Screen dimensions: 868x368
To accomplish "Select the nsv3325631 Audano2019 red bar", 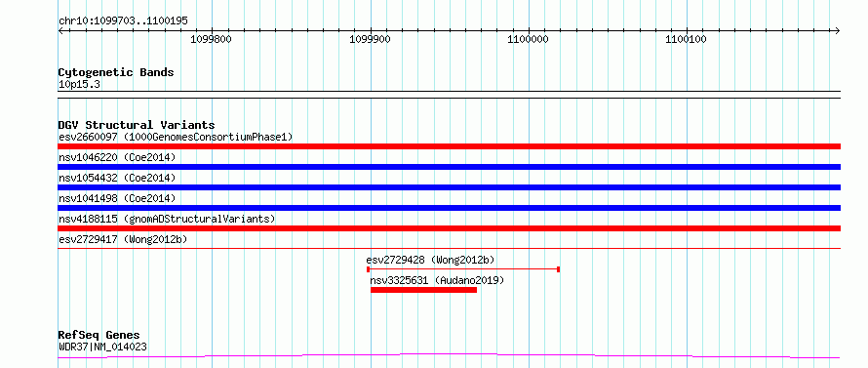I will tap(423, 290).
